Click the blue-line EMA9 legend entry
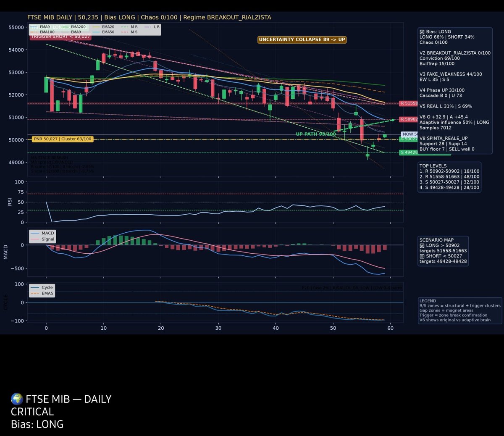 [x=40, y=27]
